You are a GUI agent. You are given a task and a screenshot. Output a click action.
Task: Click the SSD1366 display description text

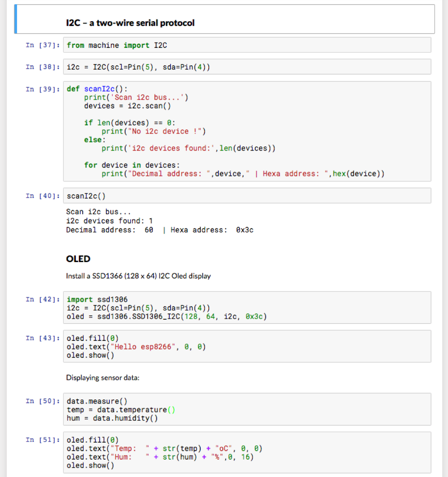pyautogui.click(x=138, y=276)
